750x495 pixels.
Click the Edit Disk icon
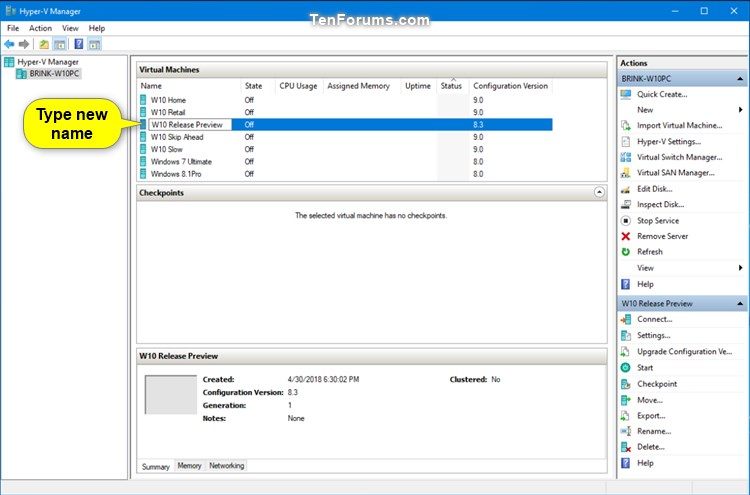[626, 189]
